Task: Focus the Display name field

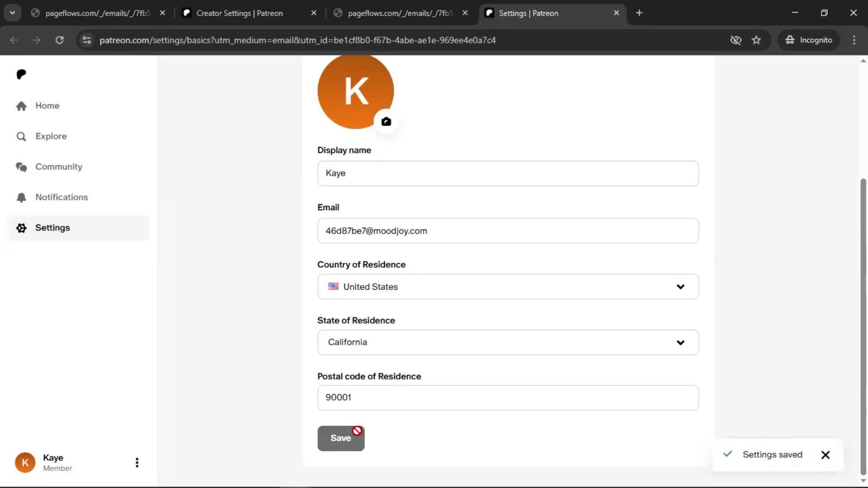Action: coord(508,173)
